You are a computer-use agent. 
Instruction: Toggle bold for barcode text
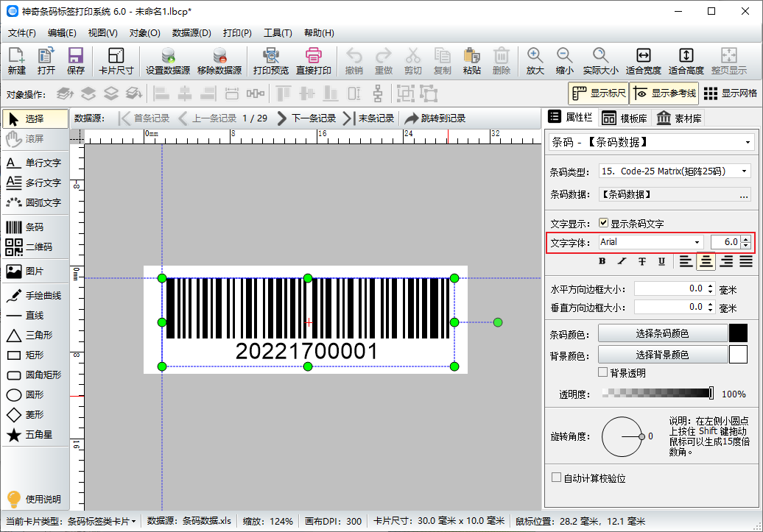click(602, 262)
